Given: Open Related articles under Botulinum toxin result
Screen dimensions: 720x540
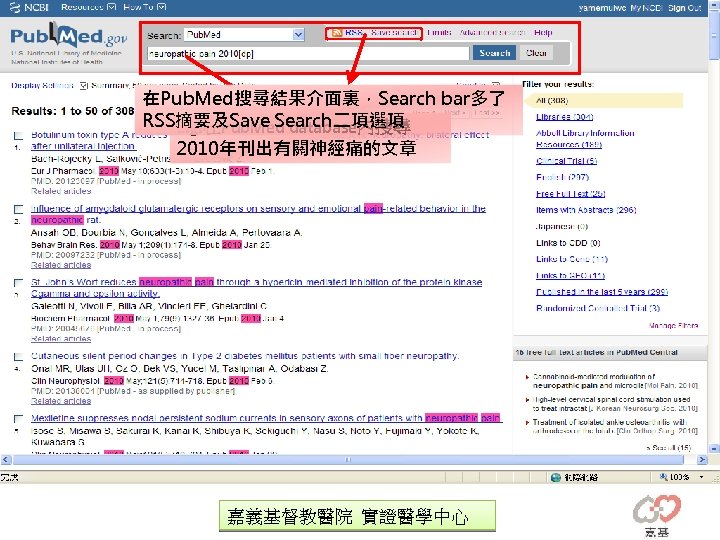Looking at the screenshot, I should (x=61, y=191).
